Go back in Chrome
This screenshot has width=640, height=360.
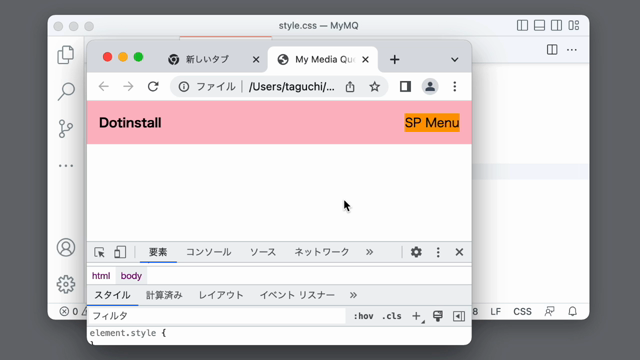coord(104,87)
